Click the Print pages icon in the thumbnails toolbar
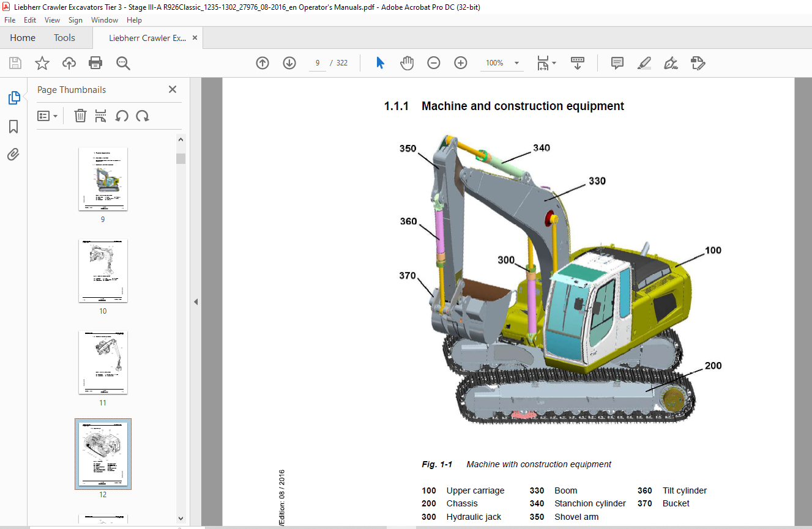812x529 pixels. point(101,116)
